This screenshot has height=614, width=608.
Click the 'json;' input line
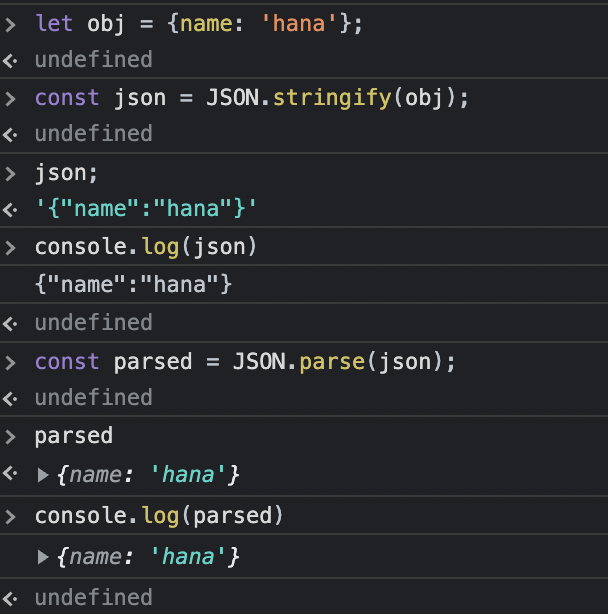[x=66, y=172]
